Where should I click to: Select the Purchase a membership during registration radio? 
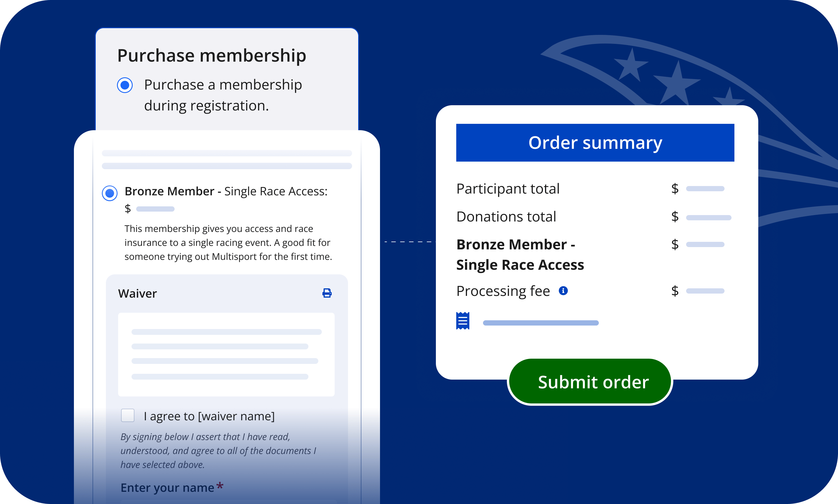pyautogui.click(x=125, y=85)
